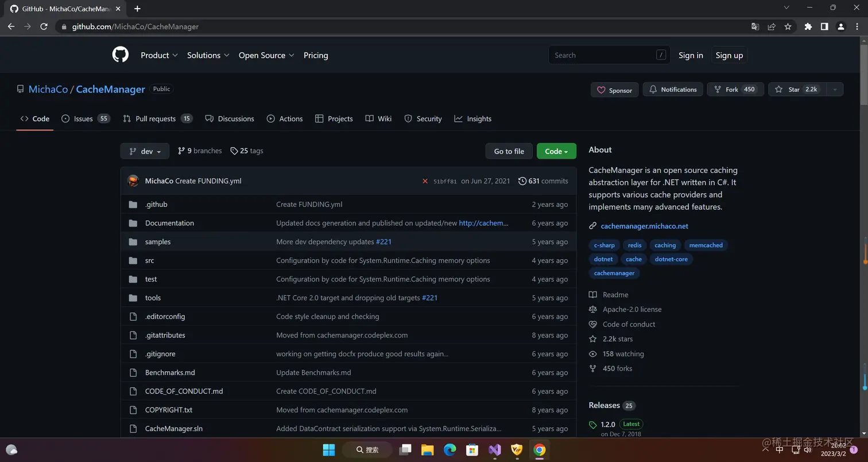Open the Pull requests tab

click(157, 118)
